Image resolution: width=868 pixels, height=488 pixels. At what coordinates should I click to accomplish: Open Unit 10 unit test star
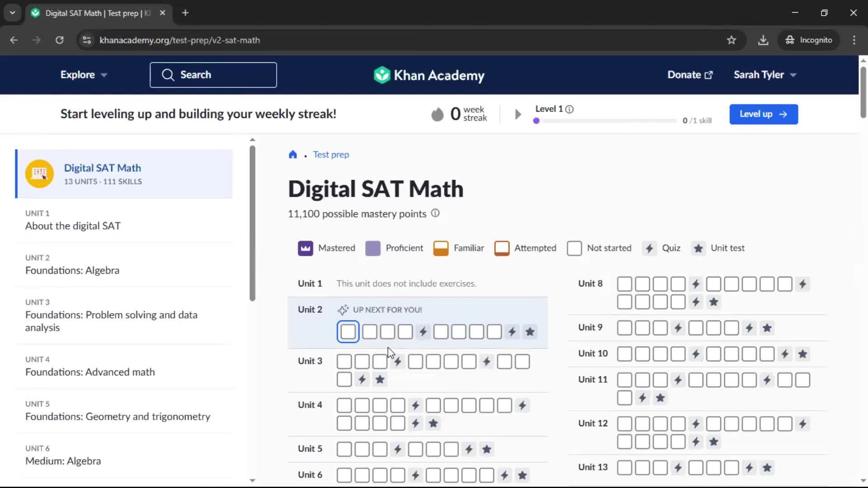802,354
